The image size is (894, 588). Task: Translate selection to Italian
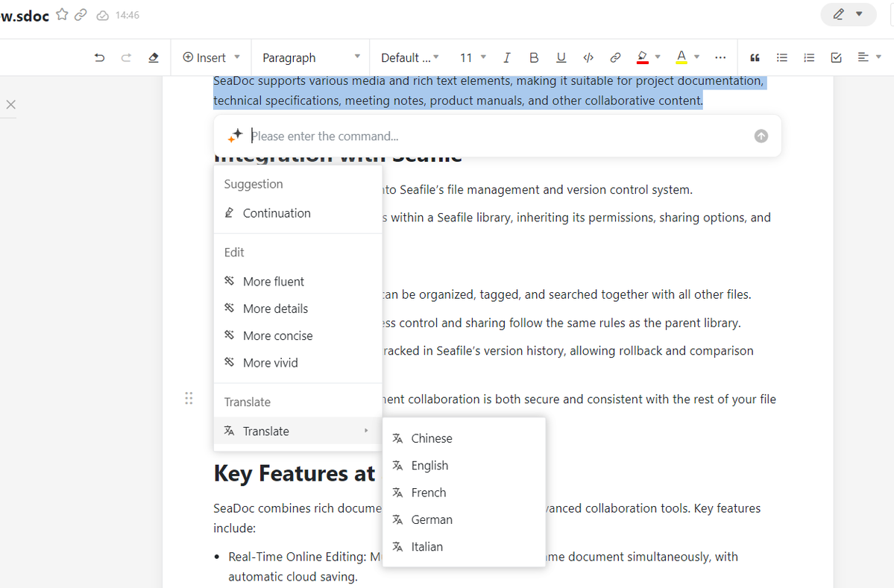[464, 547]
